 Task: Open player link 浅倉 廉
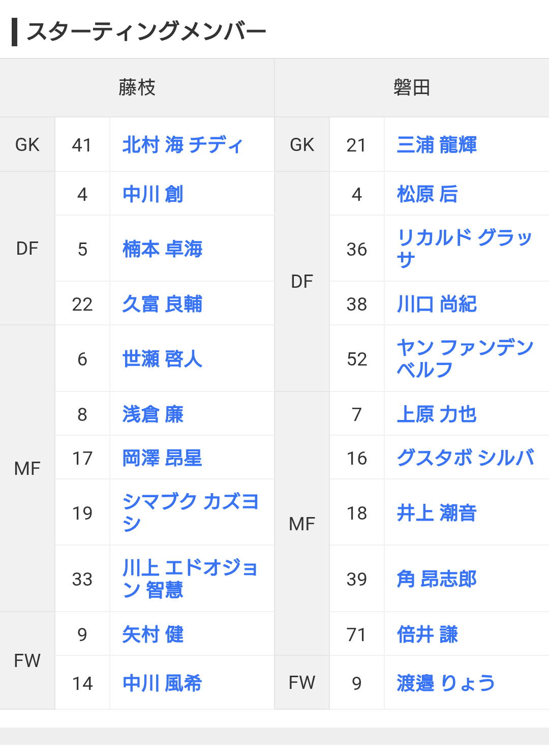click(153, 414)
